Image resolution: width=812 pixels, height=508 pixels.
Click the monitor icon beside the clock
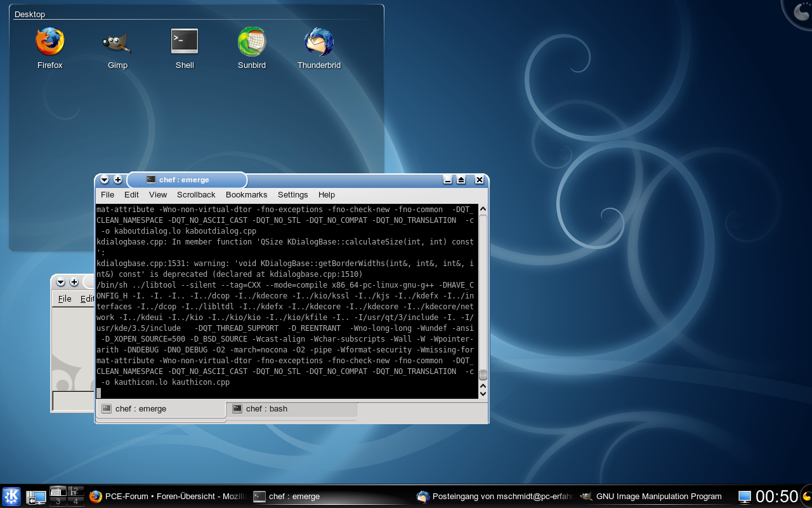click(x=744, y=497)
